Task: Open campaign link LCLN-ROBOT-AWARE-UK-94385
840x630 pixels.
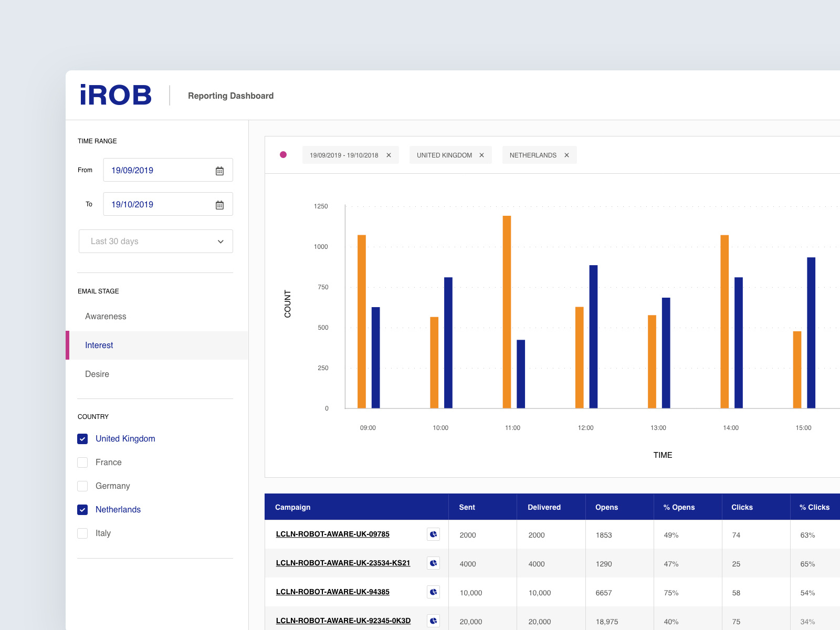Action: (x=333, y=592)
